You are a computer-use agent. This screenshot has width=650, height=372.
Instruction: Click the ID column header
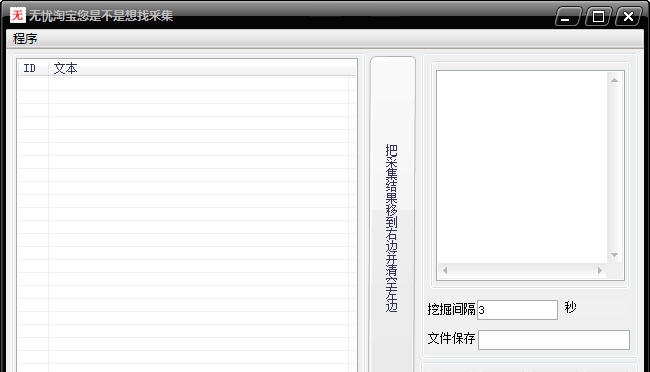33,68
